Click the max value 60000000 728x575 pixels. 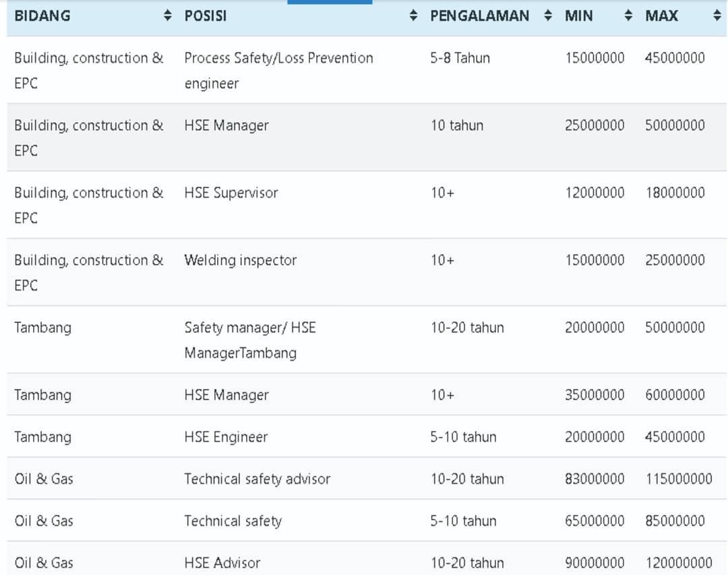point(675,395)
